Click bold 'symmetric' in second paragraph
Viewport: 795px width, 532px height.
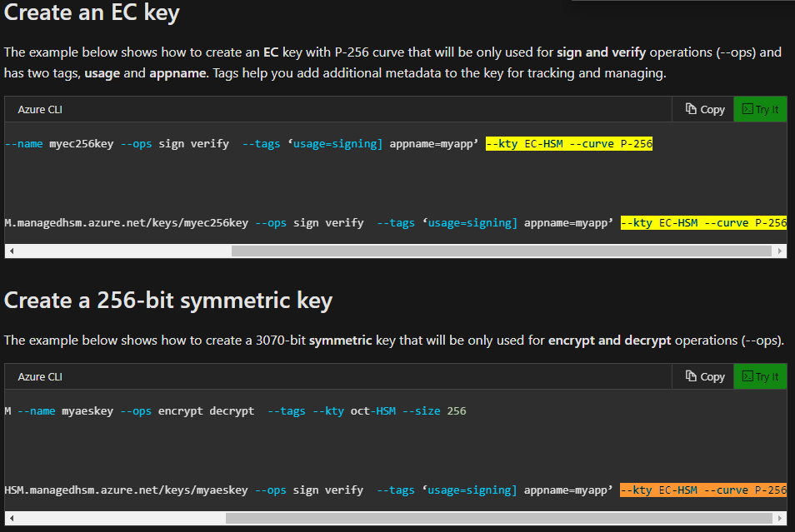coord(341,340)
